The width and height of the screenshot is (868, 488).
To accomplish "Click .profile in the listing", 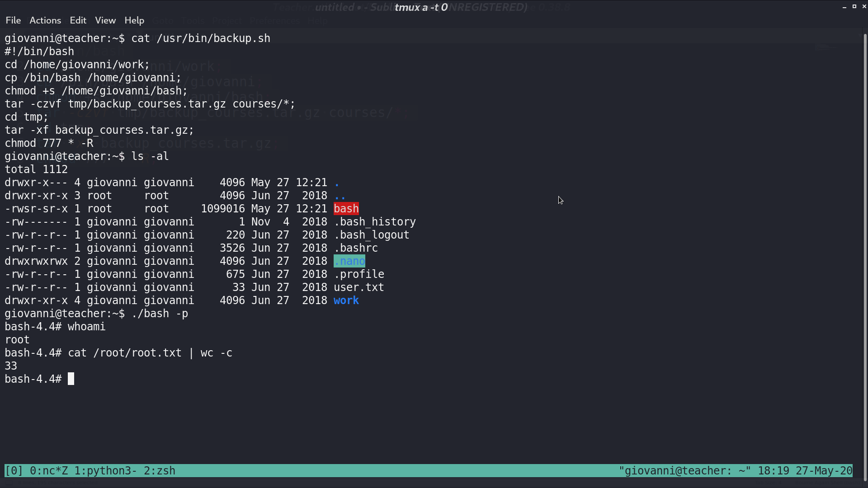I will pyautogui.click(x=359, y=274).
